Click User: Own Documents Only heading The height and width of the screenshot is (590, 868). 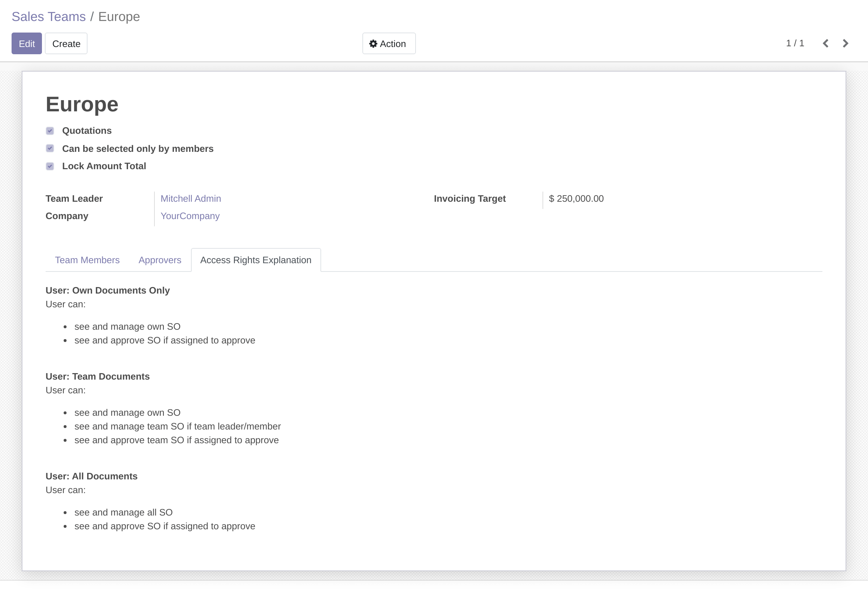click(x=107, y=290)
